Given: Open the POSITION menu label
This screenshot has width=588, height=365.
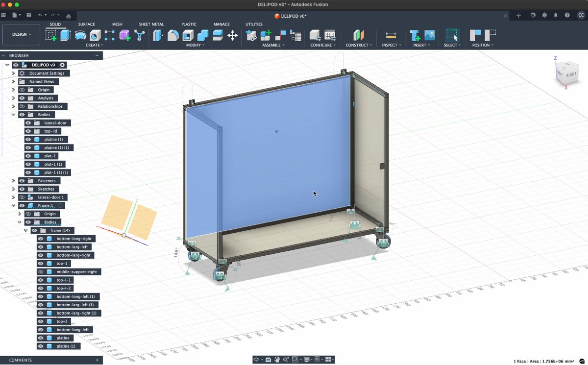Looking at the screenshot, I should 483,45.
